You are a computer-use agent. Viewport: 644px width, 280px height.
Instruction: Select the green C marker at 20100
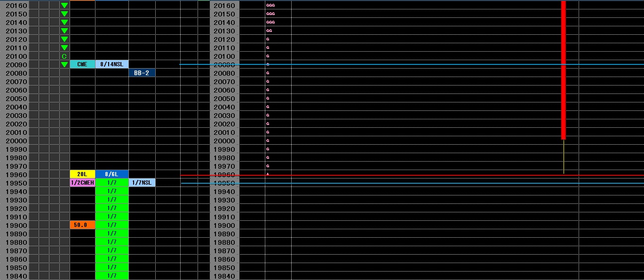coord(64,56)
